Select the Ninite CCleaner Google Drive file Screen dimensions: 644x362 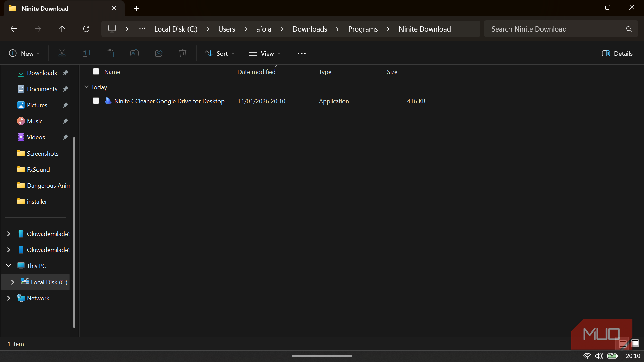pyautogui.click(x=172, y=101)
